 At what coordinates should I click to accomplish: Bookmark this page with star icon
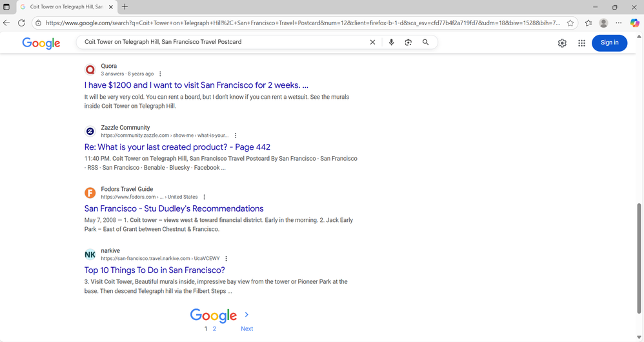point(570,23)
